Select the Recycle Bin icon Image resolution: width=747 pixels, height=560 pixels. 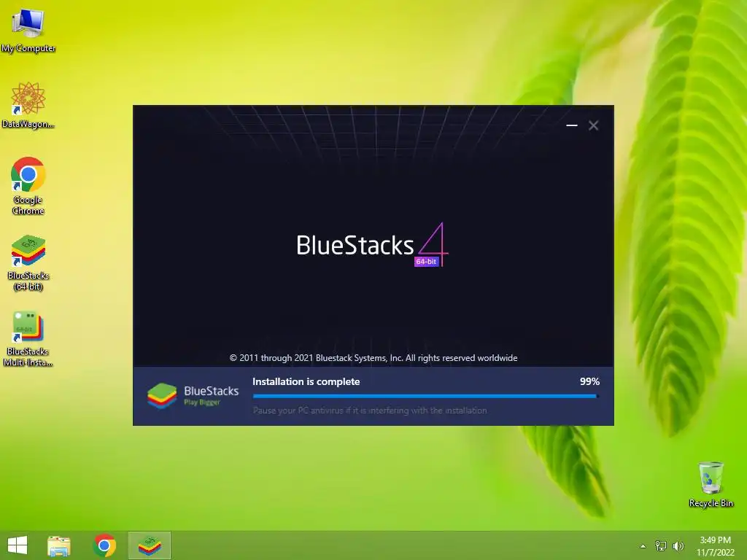(x=711, y=484)
